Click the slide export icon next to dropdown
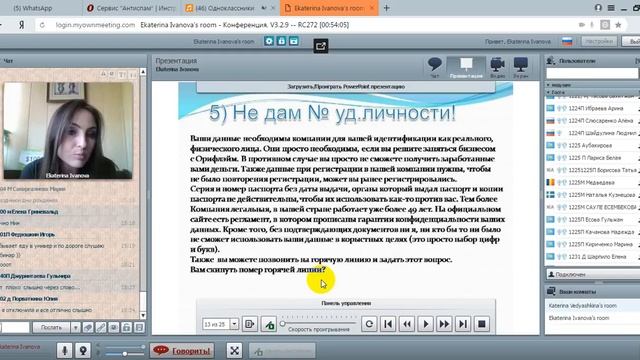The image size is (640, 360). point(249,324)
